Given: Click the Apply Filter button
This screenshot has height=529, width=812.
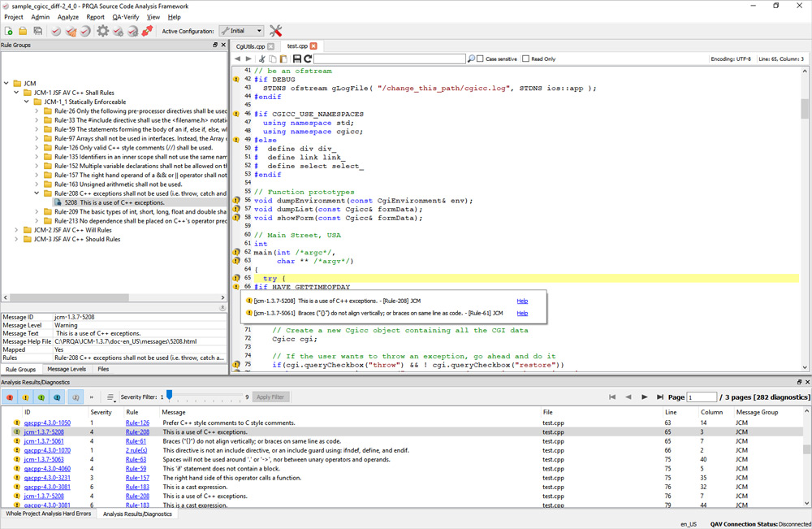Looking at the screenshot, I should tap(270, 397).
